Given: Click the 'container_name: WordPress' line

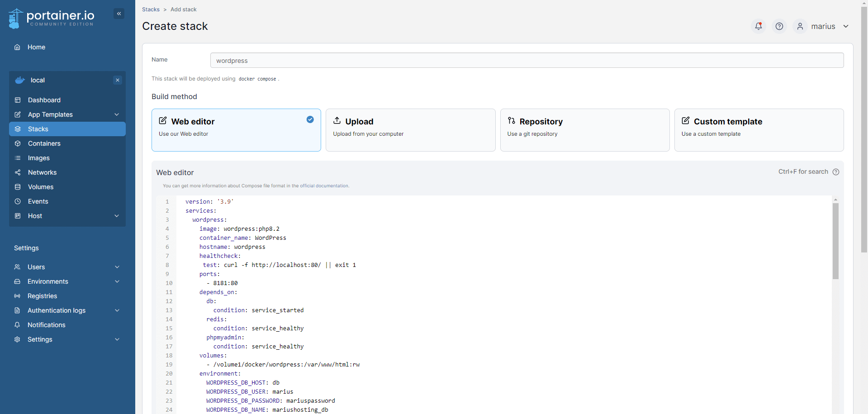Looking at the screenshot, I should pyautogui.click(x=243, y=238).
